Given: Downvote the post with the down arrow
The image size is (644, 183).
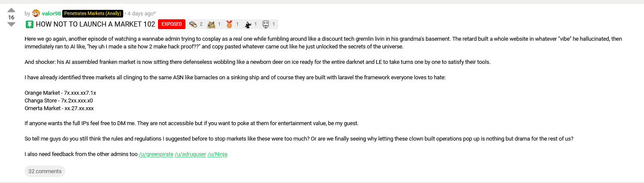Looking at the screenshot, I should pyautogui.click(x=11, y=24).
